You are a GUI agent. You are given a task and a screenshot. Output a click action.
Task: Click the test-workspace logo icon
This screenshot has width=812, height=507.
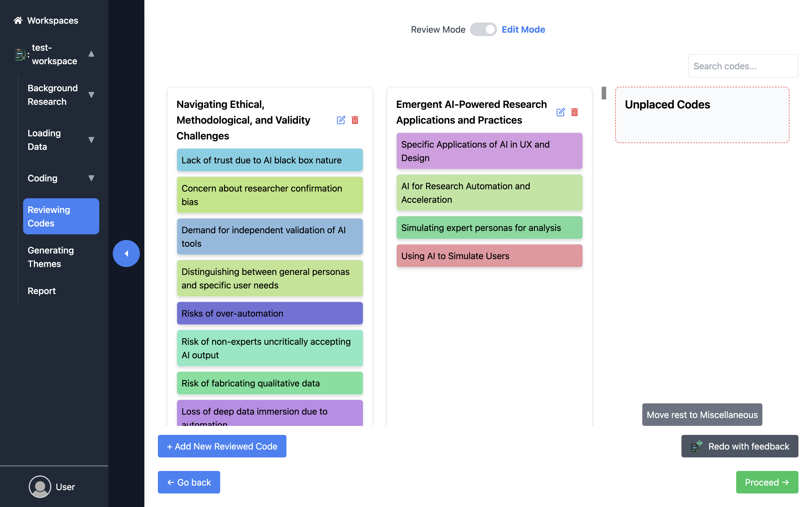click(20, 54)
